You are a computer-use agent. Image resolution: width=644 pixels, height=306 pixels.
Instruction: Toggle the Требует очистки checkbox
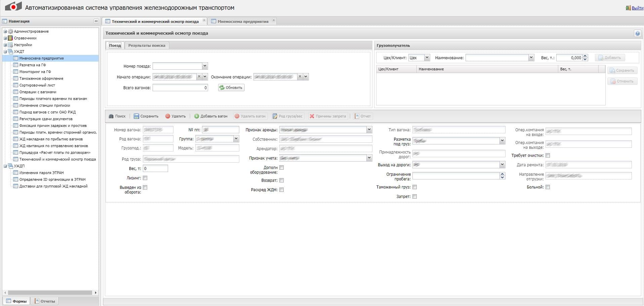[x=548, y=156]
